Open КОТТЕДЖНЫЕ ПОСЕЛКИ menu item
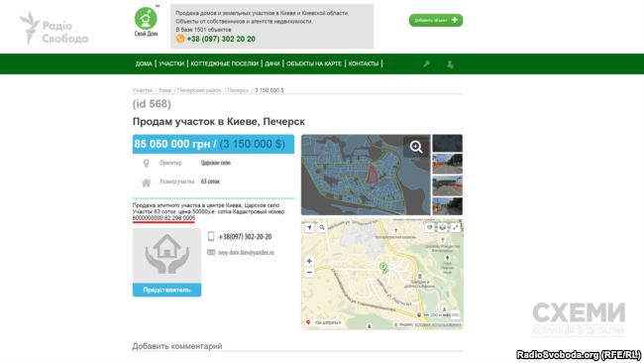This screenshot has width=644, height=363. point(224,63)
